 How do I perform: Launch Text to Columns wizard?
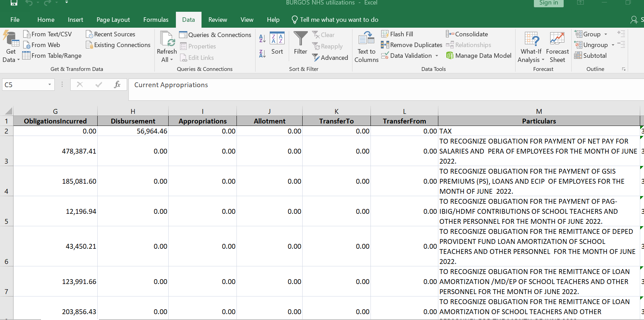[x=366, y=47]
